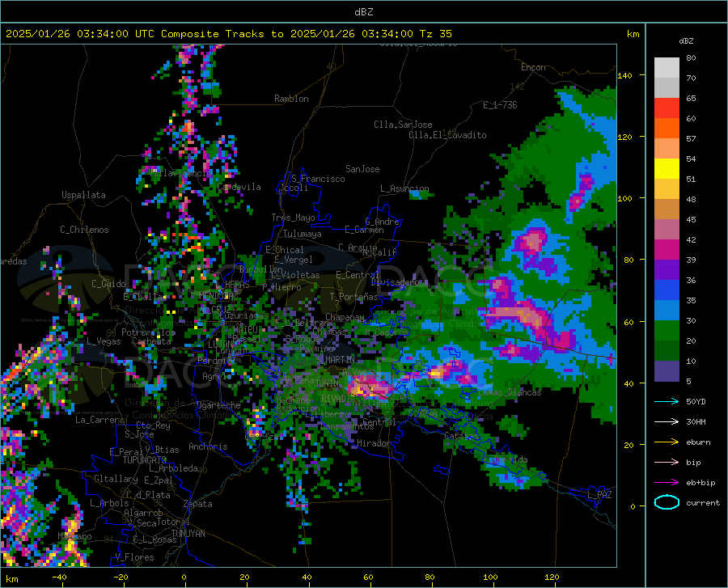Screen dimensions: 728x588
Task: Click the Anchoris label
Action: point(208,447)
